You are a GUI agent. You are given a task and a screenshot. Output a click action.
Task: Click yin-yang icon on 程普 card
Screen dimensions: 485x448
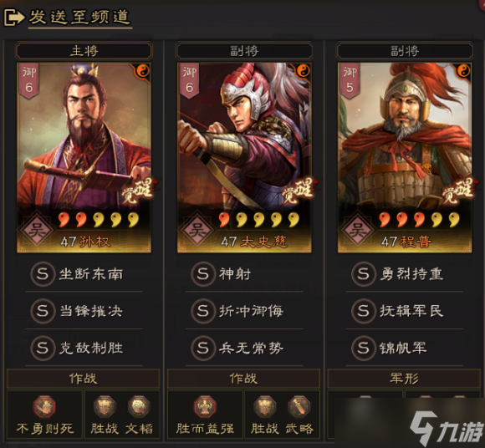(463, 71)
